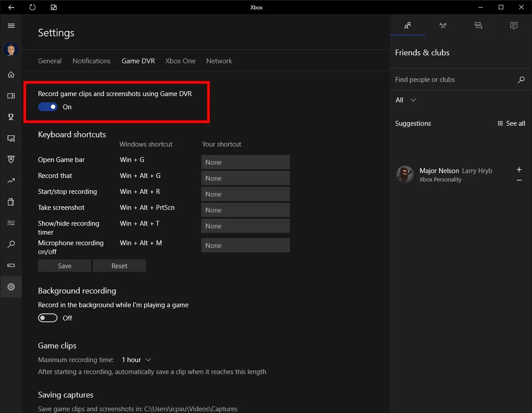The height and width of the screenshot is (413, 532).
Task: Open Game DVR captures from the sidebar
Action: point(11,138)
